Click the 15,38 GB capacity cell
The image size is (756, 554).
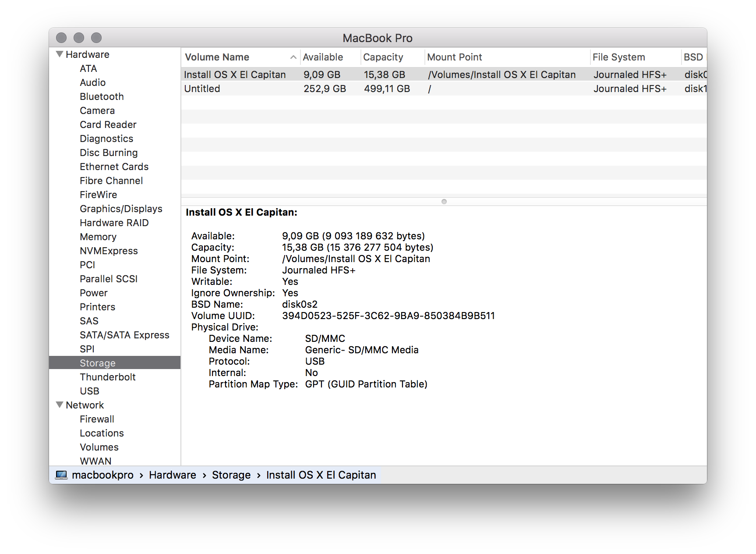coord(385,75)
